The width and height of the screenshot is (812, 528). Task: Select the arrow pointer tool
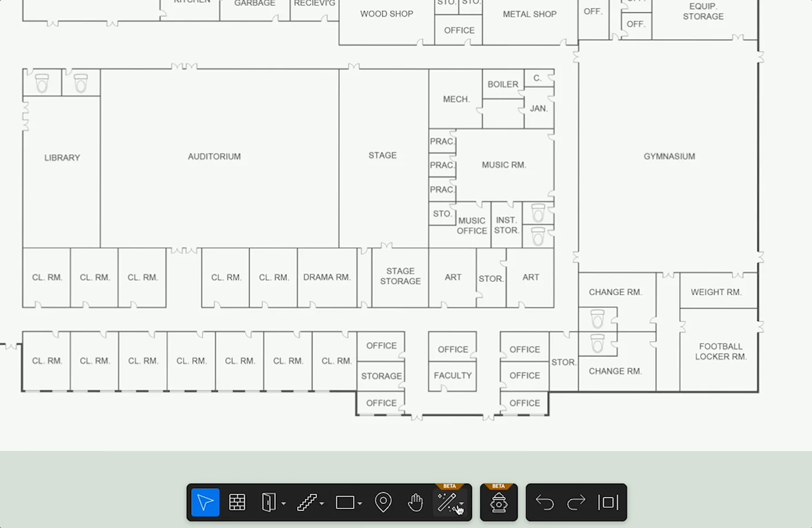(205, 503)
